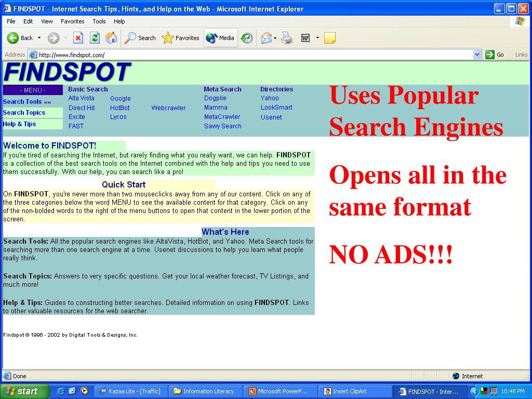The width and height of the screenshot is (532, 399).
Task: Expand hidden system tray icons arrow
Action: (x=473, y=391)
